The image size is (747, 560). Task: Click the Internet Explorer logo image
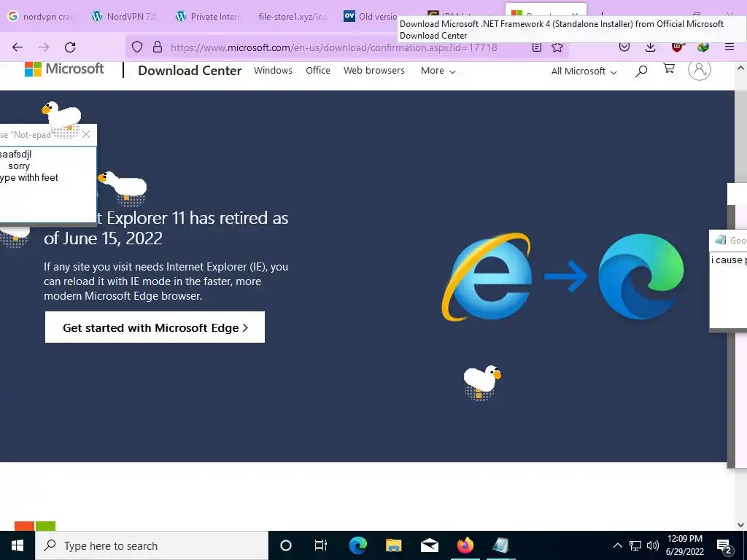(487, 276)
